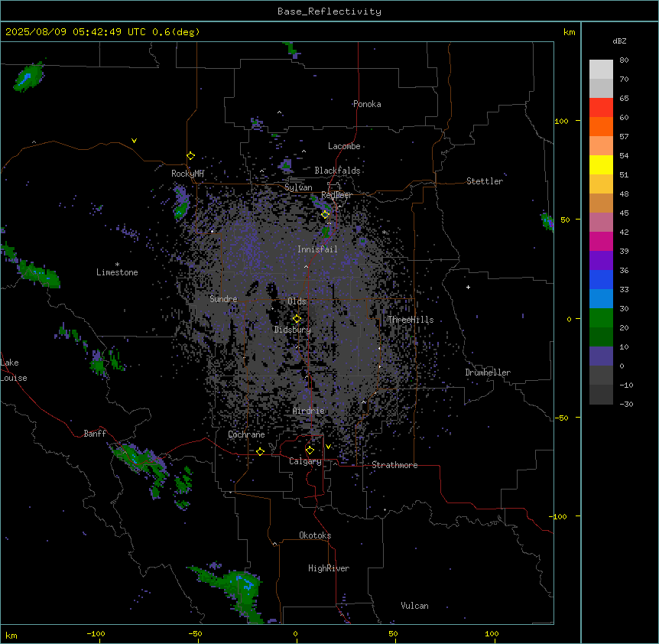
Task: Click the Base_Reflectivity title
Action: [x=329, y=11]
